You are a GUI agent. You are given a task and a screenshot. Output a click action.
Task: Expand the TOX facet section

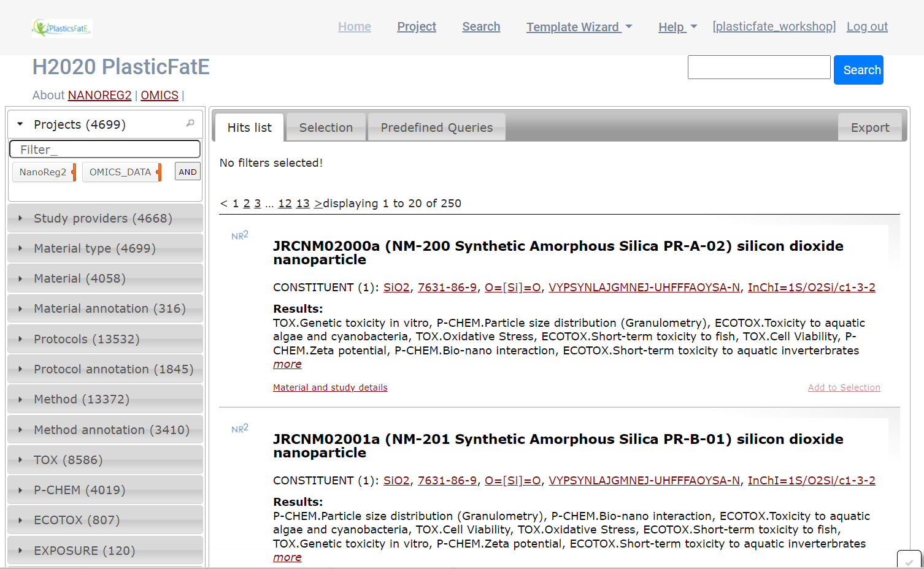coord(68,460)
